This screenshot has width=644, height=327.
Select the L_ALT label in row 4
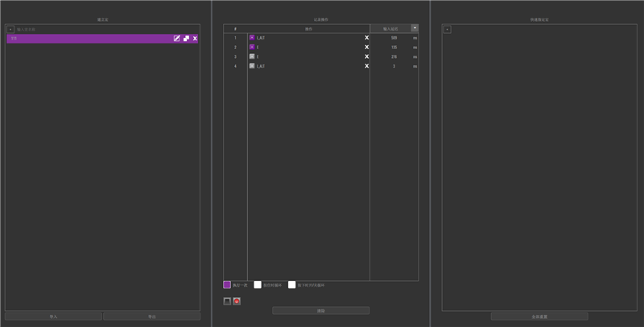(x=261, y=66)
